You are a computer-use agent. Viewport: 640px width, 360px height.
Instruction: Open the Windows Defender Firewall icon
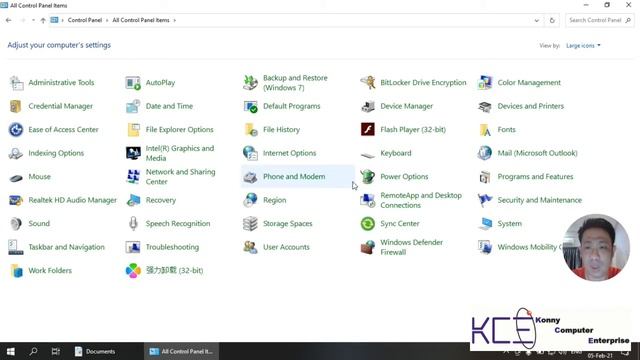point(367,247)
